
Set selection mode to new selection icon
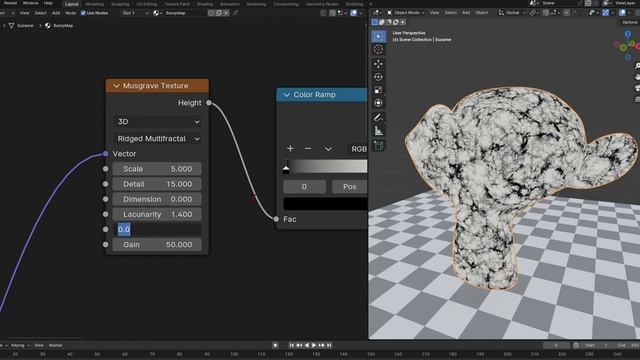click(x=374, y=22)
